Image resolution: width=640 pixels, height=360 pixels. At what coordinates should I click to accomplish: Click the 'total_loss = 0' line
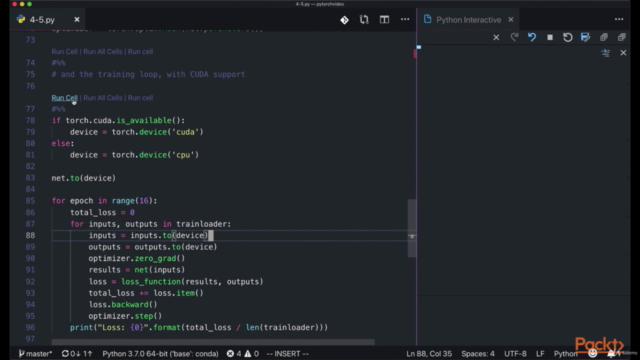[x=102, y=212]
